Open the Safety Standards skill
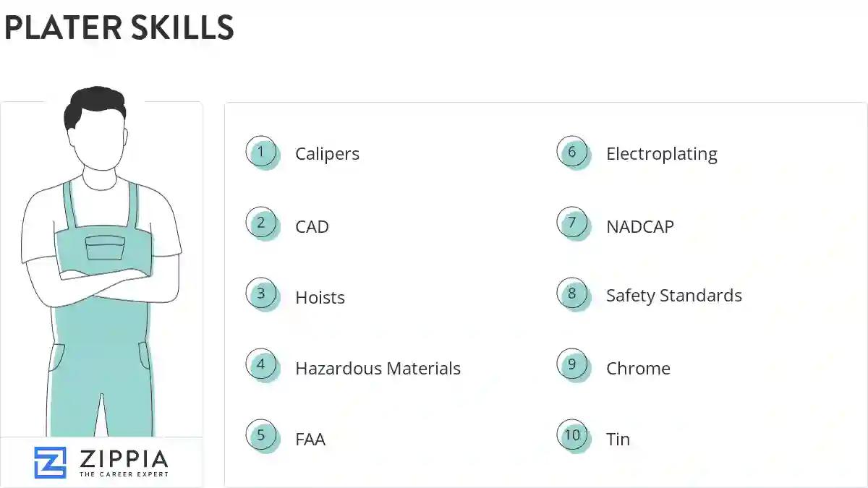 click(673, 296)
